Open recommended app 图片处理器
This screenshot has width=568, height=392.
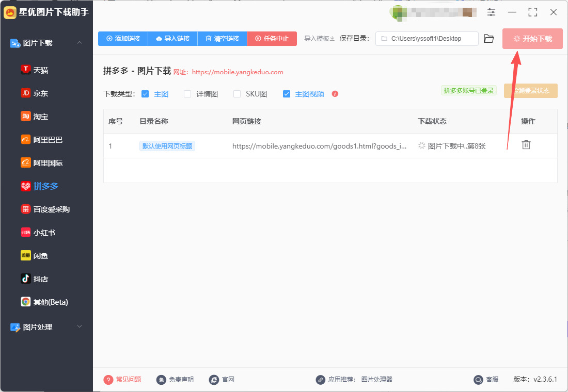click(377, 379)
